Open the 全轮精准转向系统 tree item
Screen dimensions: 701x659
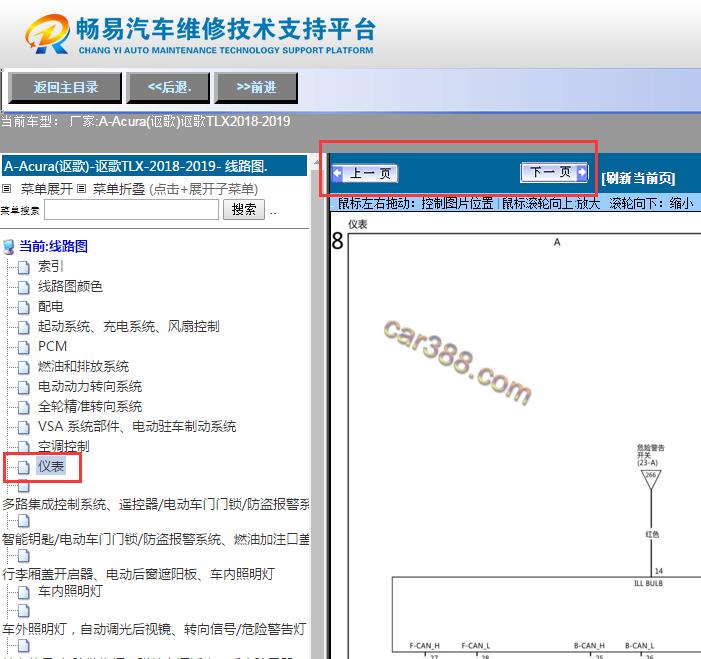[90, 406]
